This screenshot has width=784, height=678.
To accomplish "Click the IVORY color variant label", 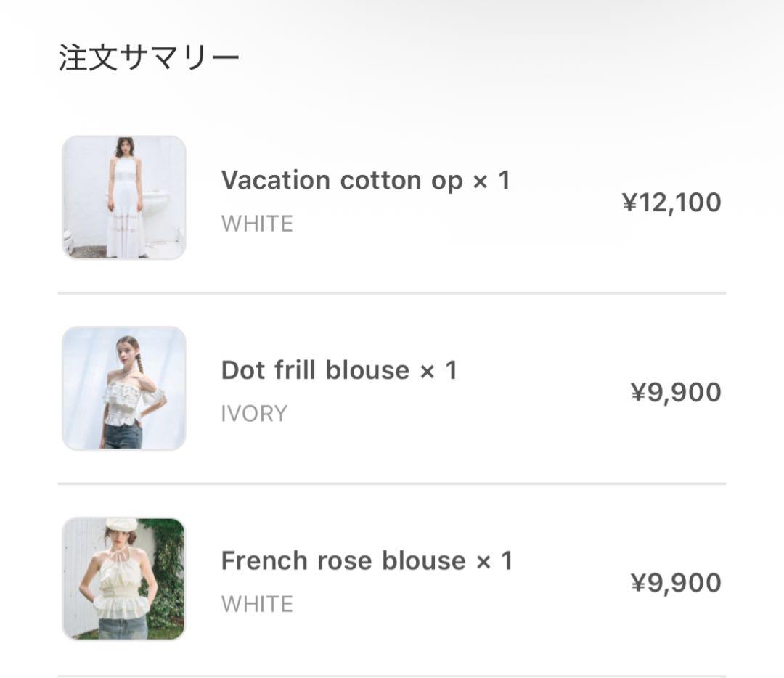I will point(254,414).
